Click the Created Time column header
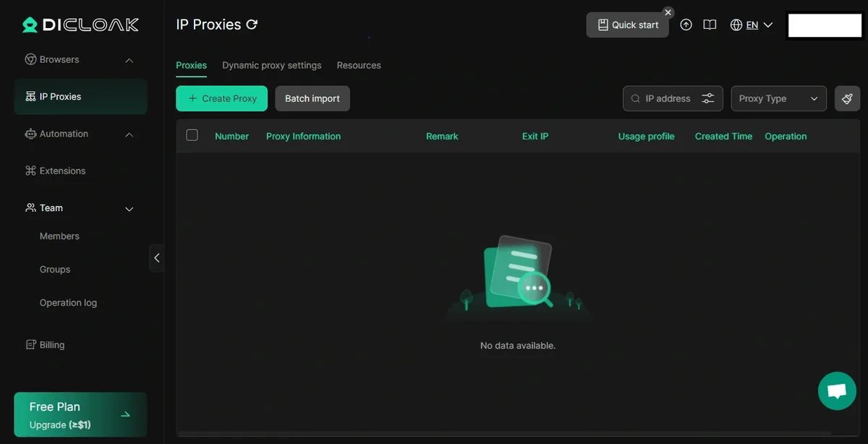The image size is (868, 444). 723,136
